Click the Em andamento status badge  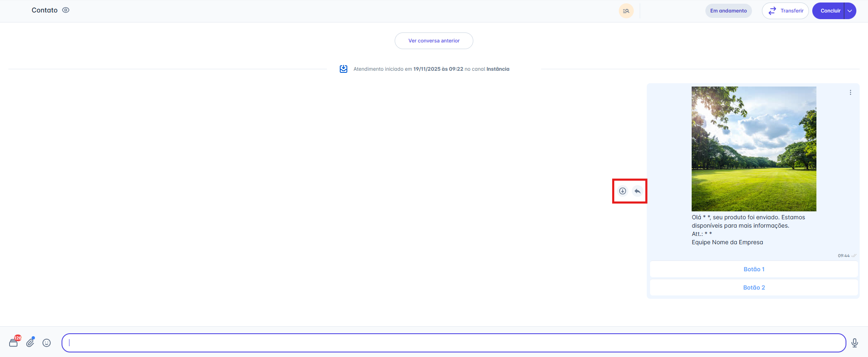pyautogui.click(x=728, y=11)
